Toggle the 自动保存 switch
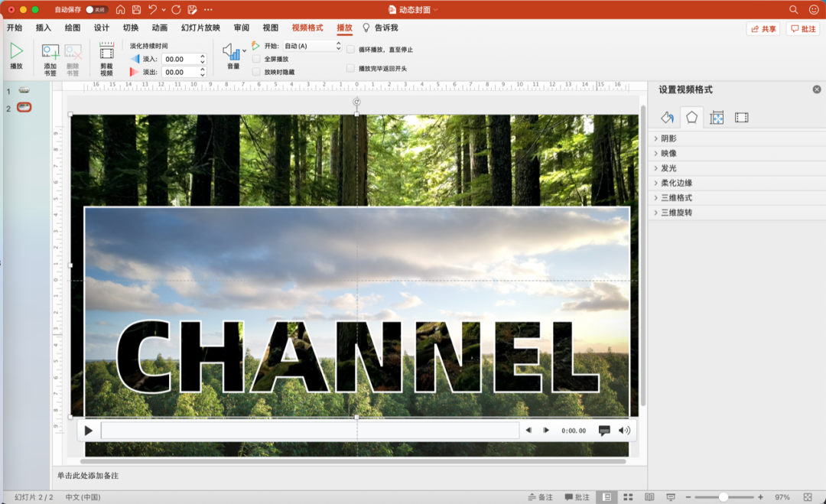 (x=96, y=9)
